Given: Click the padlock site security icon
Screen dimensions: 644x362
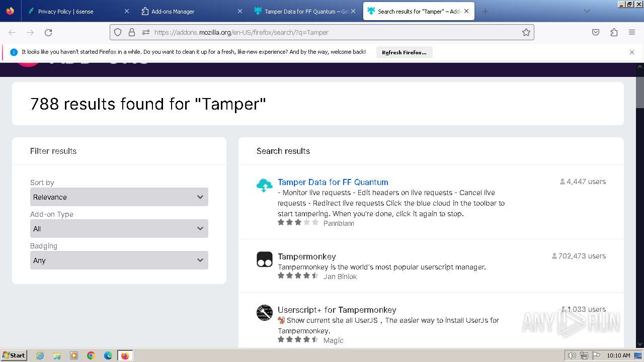Looking at the screenshot, I should coord(132,32).
